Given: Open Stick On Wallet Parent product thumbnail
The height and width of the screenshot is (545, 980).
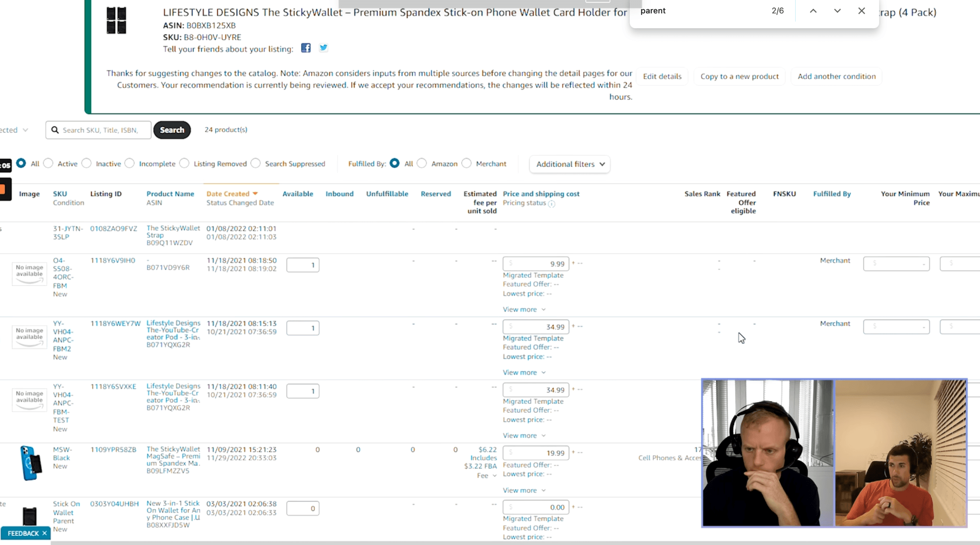Looking at the screenshot, I should (x=30, y=516).
